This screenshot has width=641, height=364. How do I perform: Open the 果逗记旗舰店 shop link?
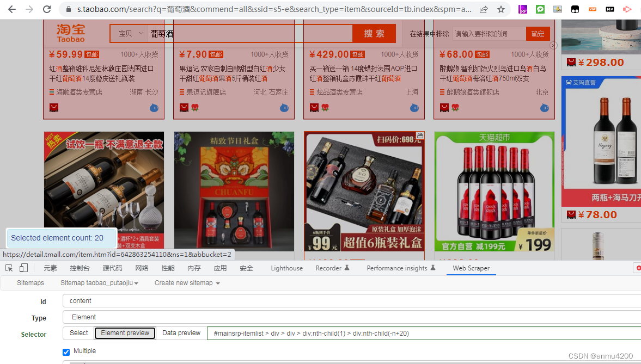tap(206, 92)
